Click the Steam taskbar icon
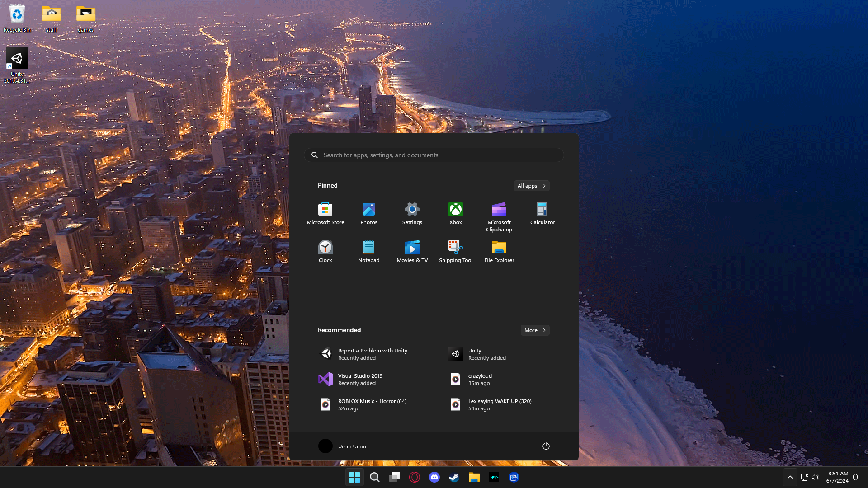The width and height of the screenshot is (868, 488). click(454, 477)
